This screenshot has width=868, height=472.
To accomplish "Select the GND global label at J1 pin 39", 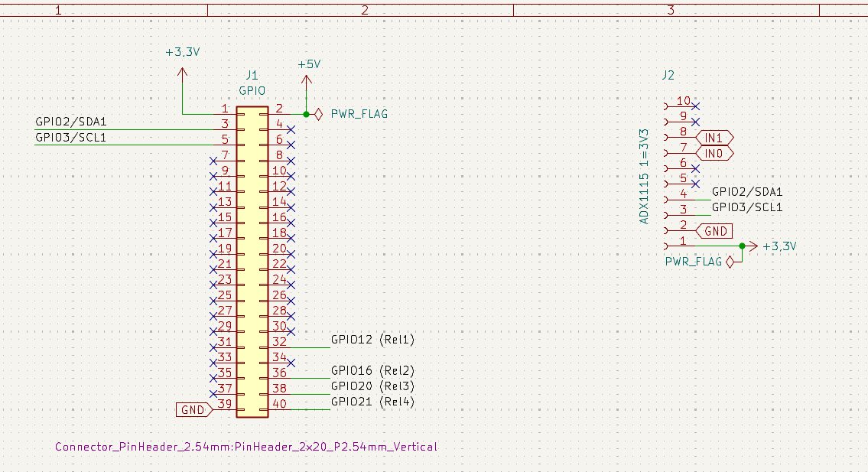I will [x=193, y=410].
